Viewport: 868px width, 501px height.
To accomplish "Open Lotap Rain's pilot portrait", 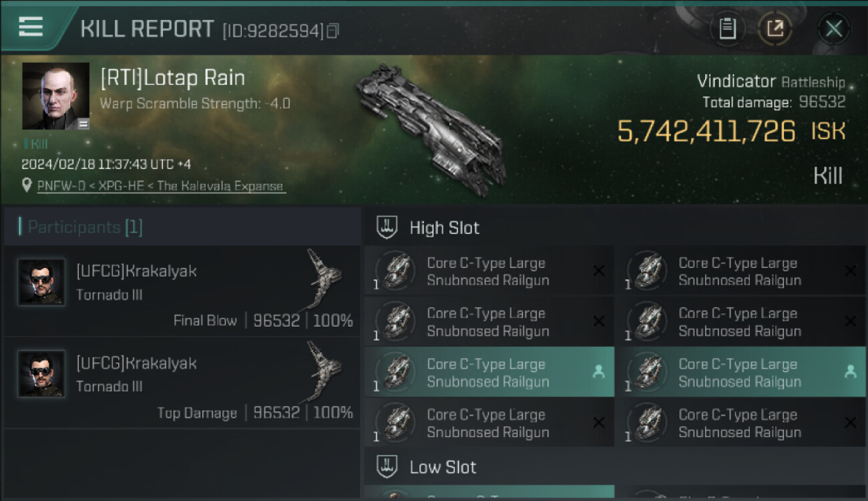I will pos(55,96).
